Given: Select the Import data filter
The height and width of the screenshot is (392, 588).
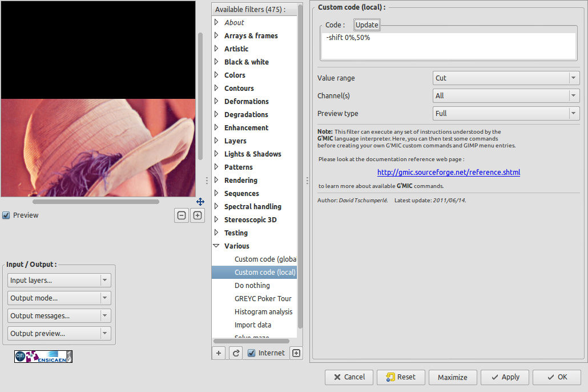Looking at the screenshot, I should 254,325.
